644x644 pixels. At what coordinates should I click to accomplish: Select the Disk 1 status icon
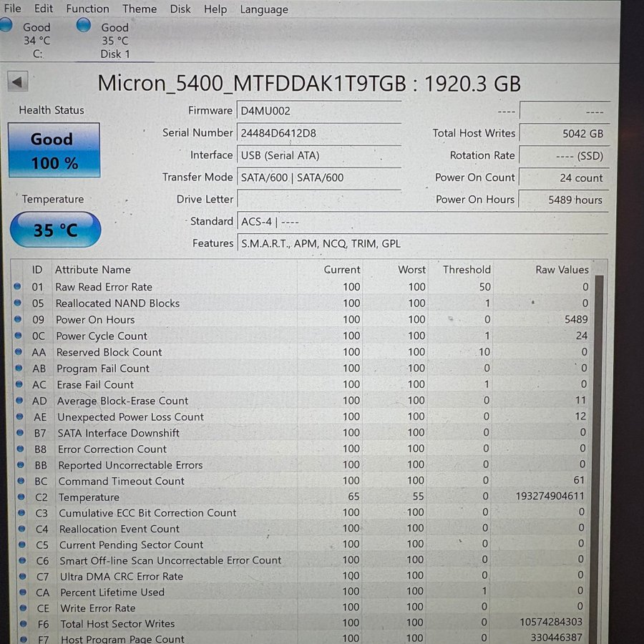coord(84,26)
